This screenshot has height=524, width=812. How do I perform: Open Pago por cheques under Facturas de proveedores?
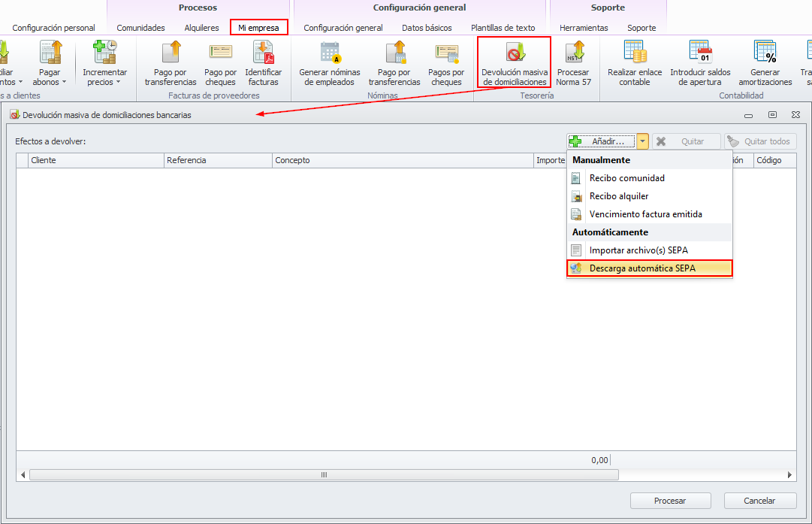point(221,63)
